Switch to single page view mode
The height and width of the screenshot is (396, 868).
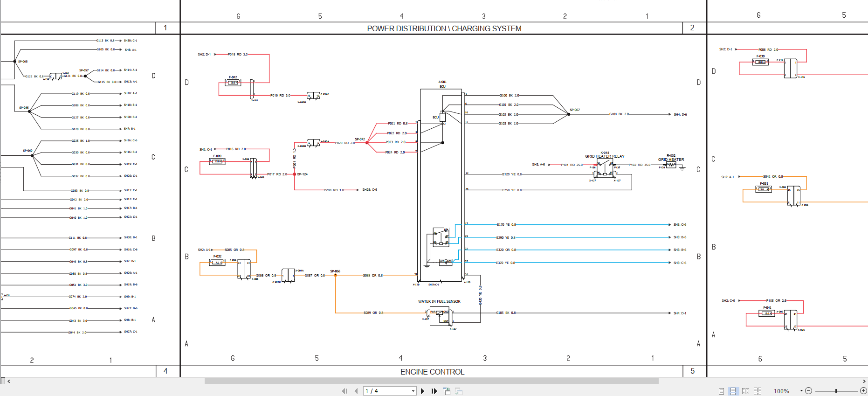(x=721, y=391)
